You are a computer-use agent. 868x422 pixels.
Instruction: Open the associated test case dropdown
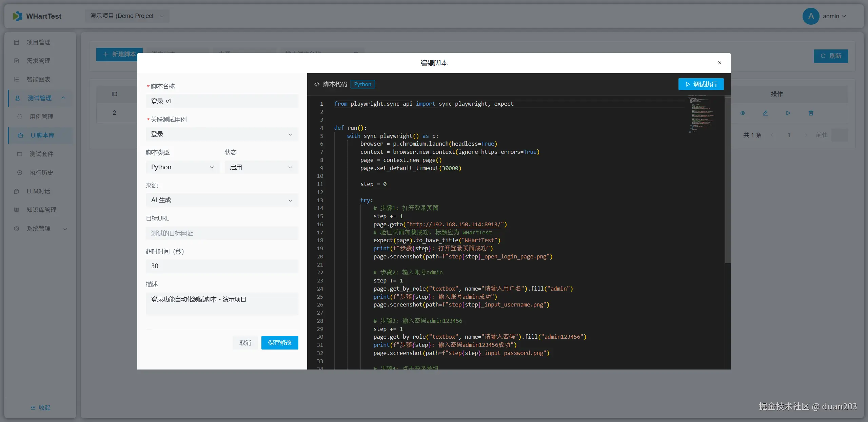click(x=222, y=134)
